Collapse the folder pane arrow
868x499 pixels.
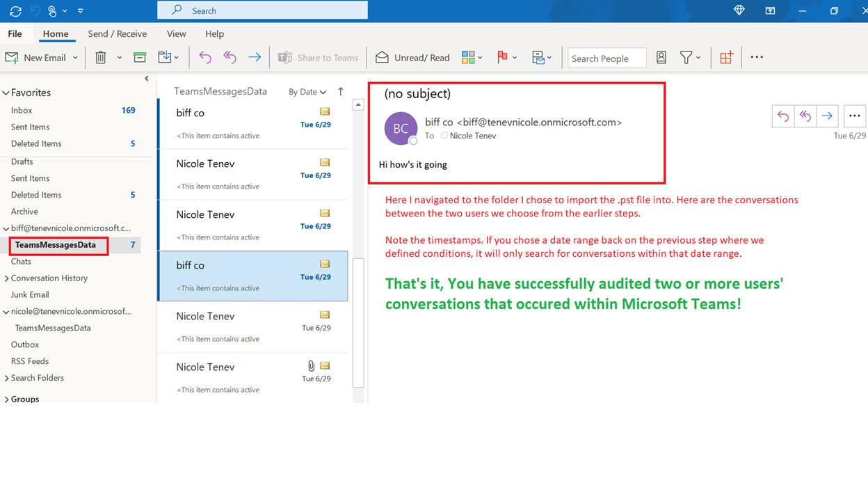(146, 79)
